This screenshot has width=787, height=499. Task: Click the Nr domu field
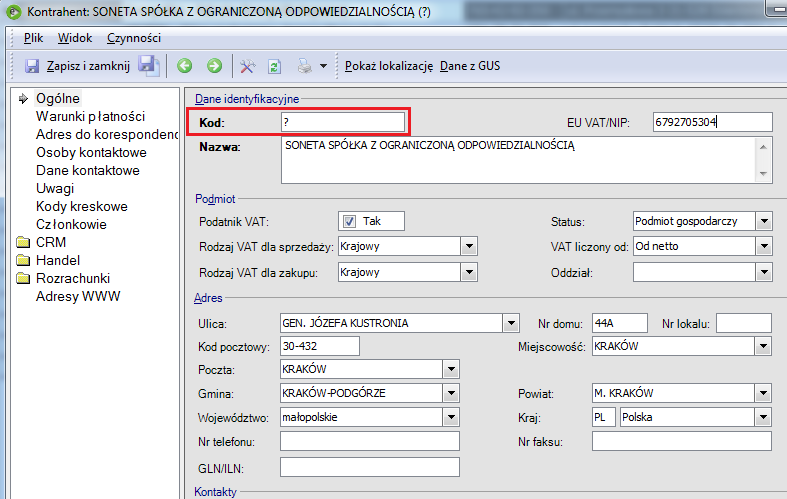[x=620, y=323]
